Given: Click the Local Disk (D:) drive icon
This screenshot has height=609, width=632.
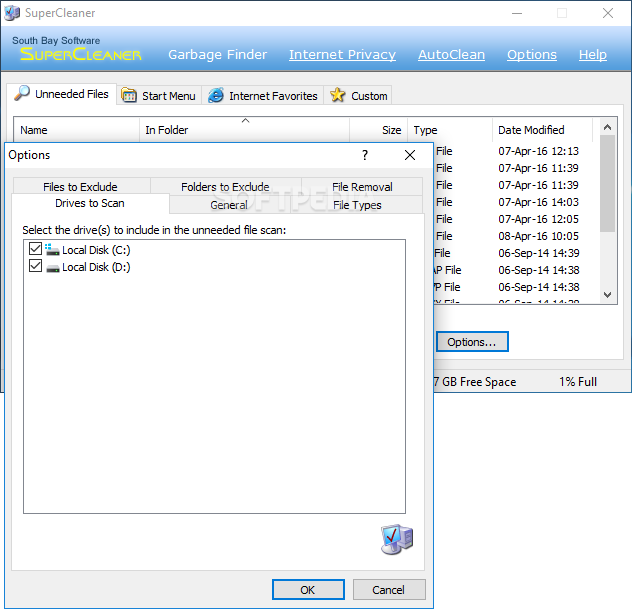Looking at the screenshot, I should [52, 268].
